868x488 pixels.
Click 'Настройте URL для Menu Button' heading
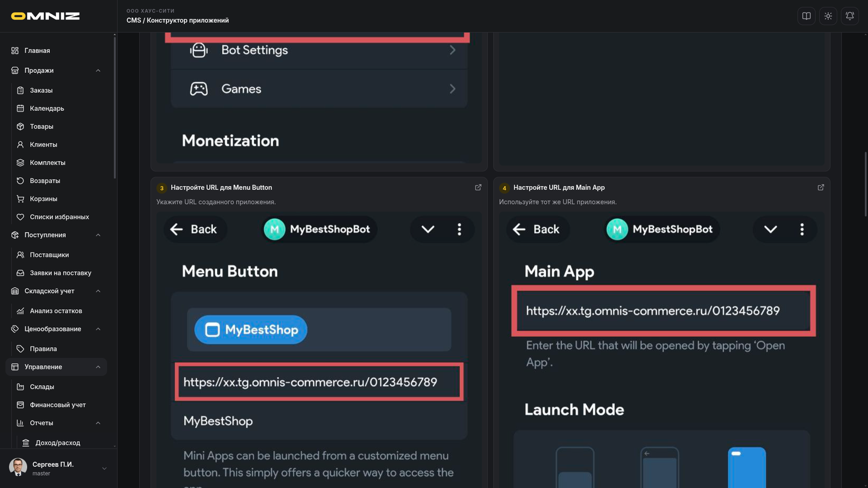coord(221,187)
